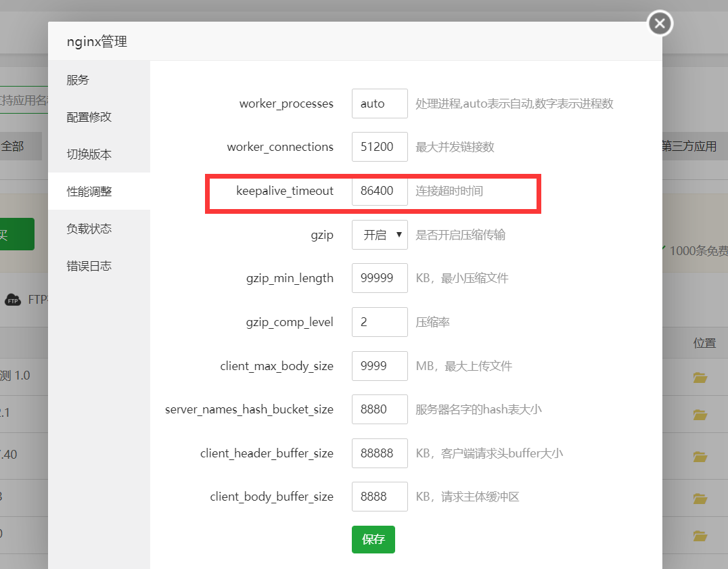Click the green 保存 button

pos(373,539)
